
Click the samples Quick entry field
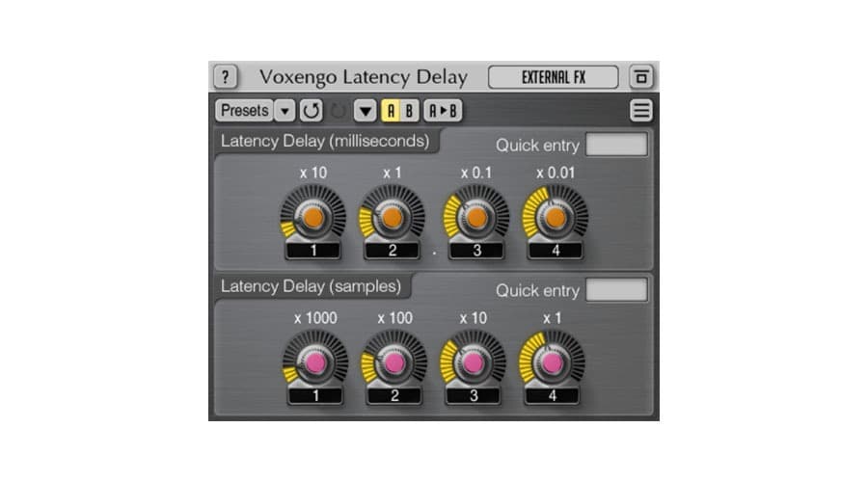(616, 289)
